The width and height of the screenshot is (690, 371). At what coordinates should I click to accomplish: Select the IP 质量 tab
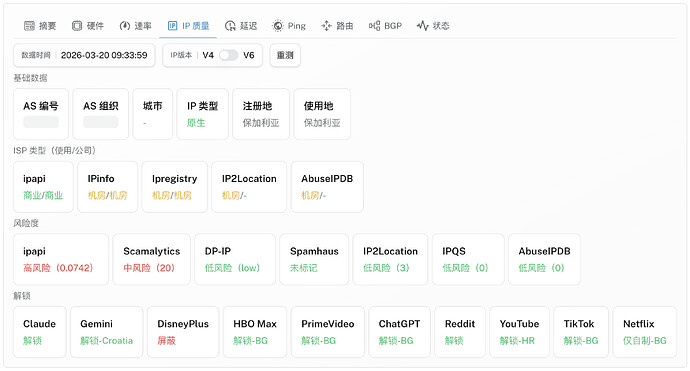pos(189,26)
